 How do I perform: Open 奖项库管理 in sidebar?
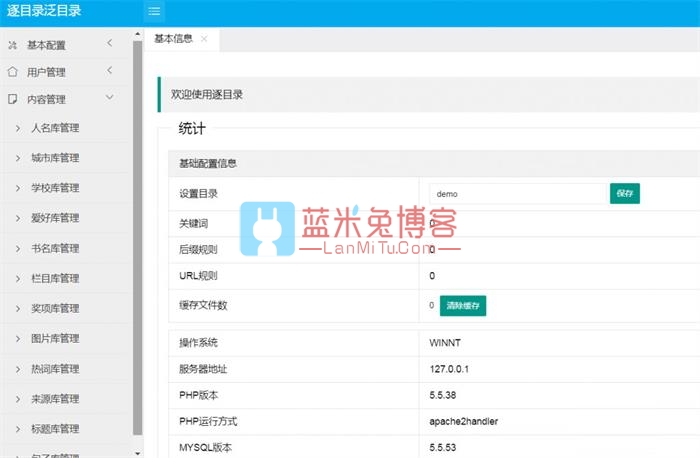[55, 308]
